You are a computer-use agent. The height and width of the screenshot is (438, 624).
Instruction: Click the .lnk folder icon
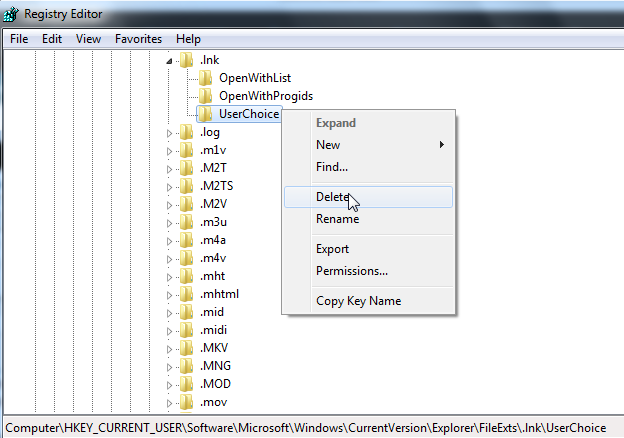[x=186, y=60]
